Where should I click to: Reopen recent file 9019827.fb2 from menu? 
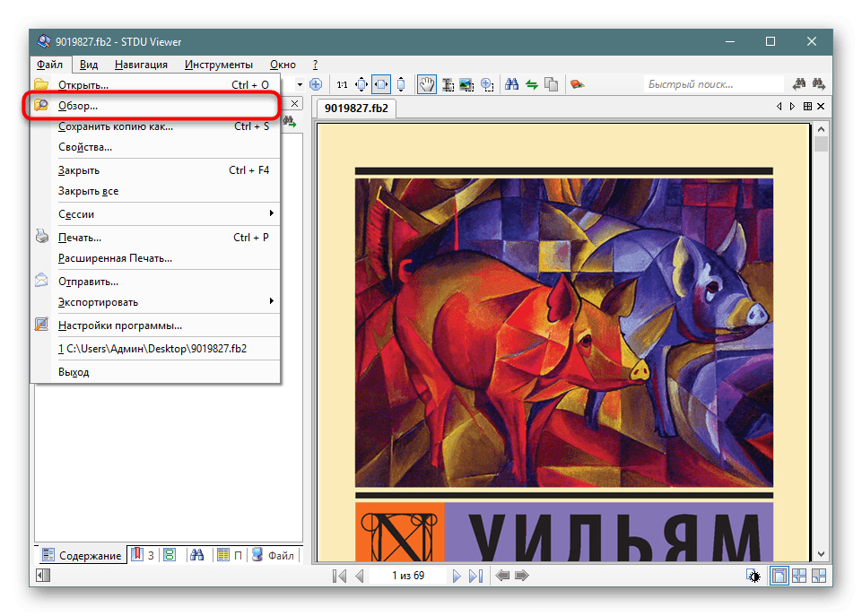coord(152,349)
